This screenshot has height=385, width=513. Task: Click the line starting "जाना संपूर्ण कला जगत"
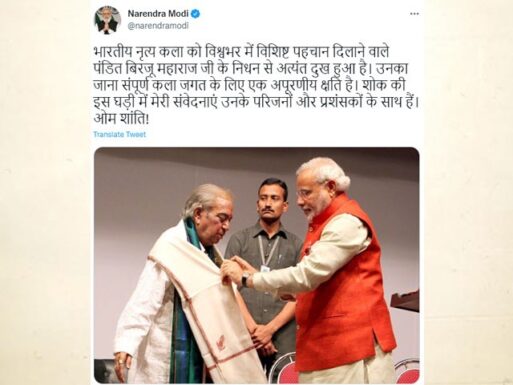click(x=250, y=86)
